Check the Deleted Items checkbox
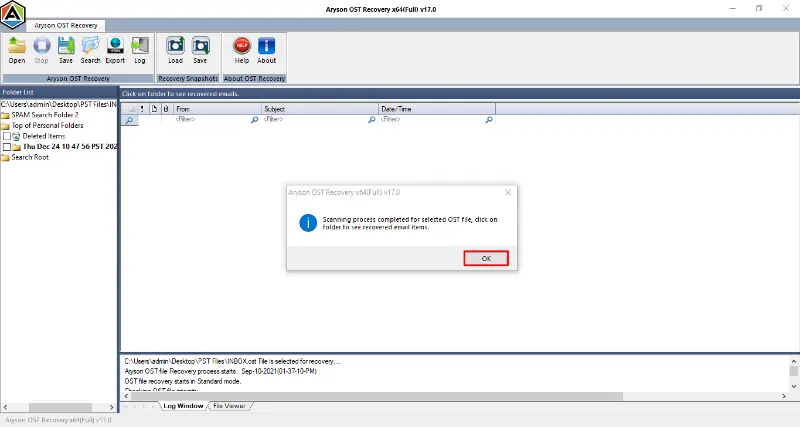 [x=7, y=136]
